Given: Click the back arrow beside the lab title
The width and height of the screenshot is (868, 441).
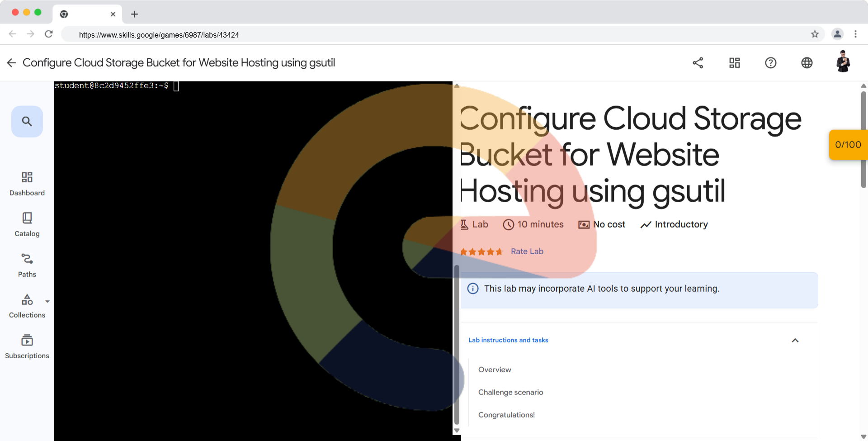Looking at the screenshot, I should 11,63.
